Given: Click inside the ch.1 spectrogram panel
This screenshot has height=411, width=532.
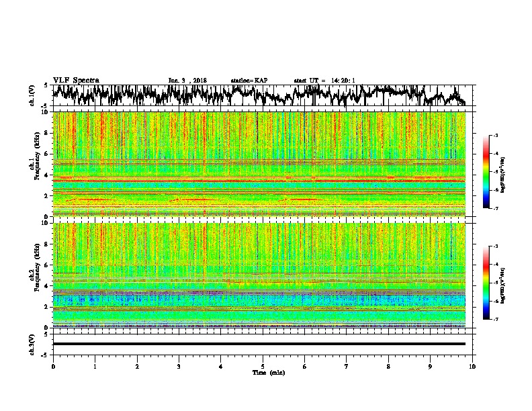Looking at the screenshot, I should click(259, 164).
